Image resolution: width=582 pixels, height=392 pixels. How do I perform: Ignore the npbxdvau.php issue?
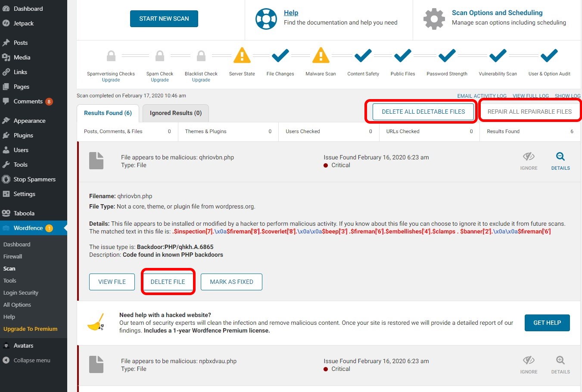pyautogui.click(x=529, y=364)
